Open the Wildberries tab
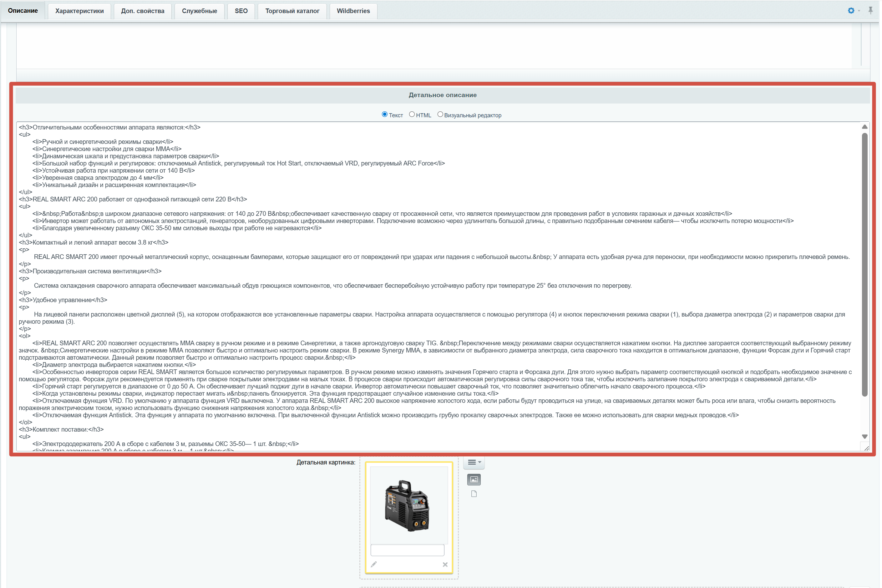Viewport: 882px width, 588px height. tap(353, 11)
